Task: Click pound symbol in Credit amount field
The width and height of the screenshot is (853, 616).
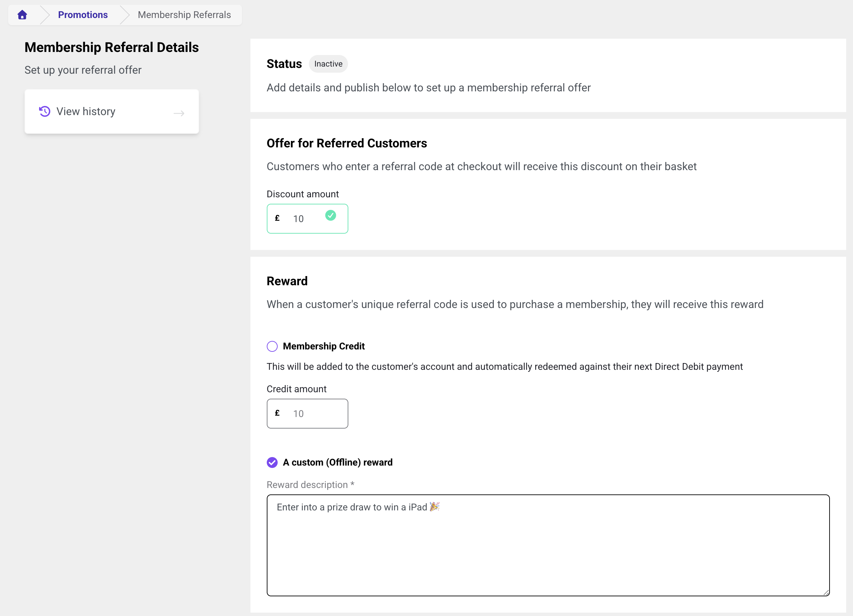Action: 277,413
